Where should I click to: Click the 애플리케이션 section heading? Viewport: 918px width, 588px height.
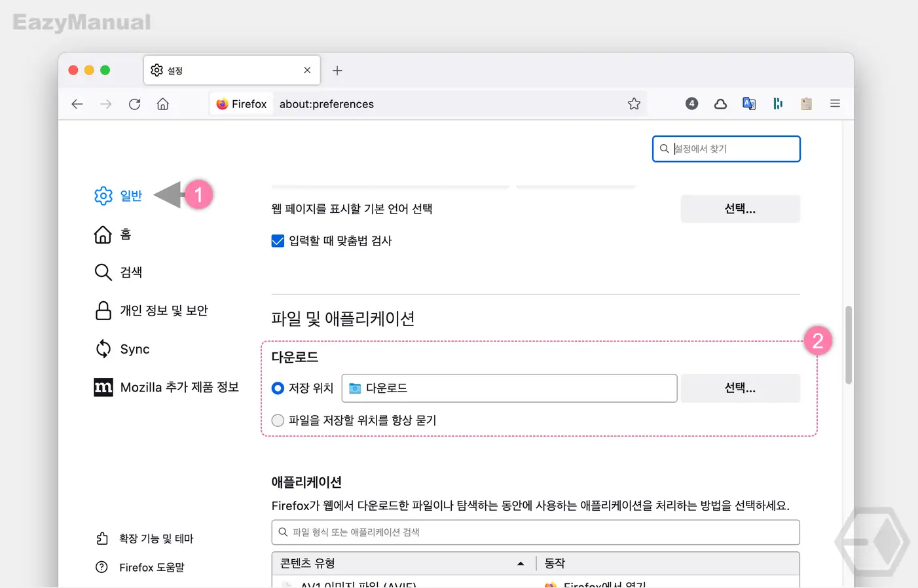tap(306, 482)
